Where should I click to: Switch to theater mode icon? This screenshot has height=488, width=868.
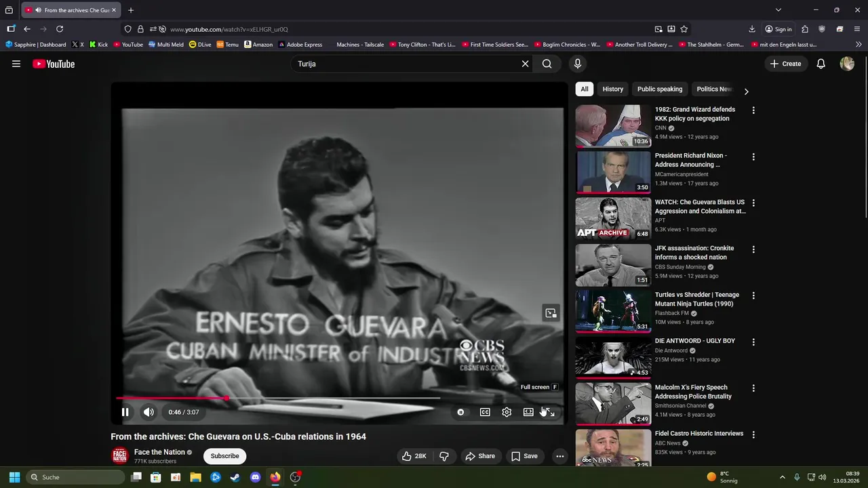pyautogui.click(x=528, y=412)
